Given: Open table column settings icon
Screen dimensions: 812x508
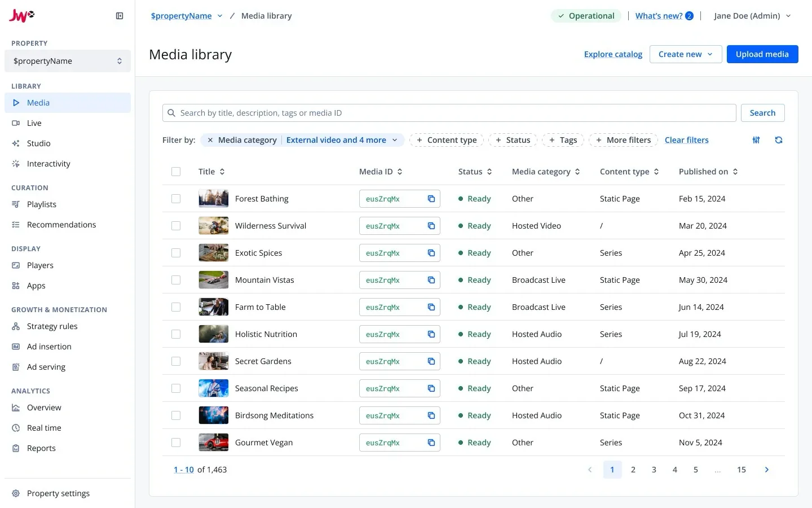Looking at the screenshot, I should pyautogui.click(x=756, y=140).
